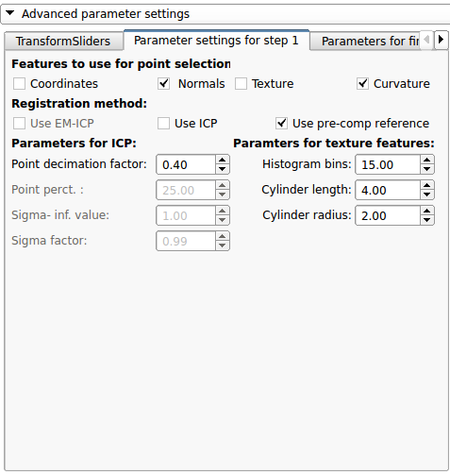450x475 pixels.
Task: Collapse the Advanced parameter settings section
Action: tap(10, 13)
